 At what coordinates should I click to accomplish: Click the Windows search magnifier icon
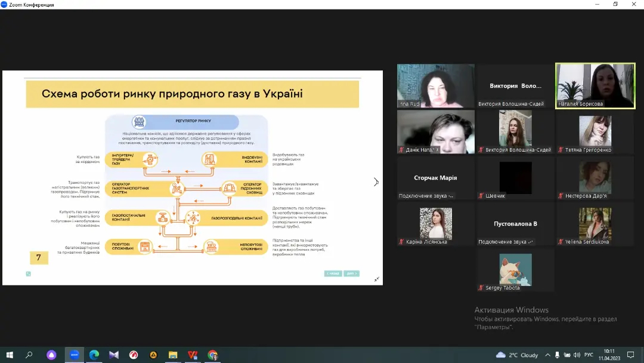click(29, 355)
